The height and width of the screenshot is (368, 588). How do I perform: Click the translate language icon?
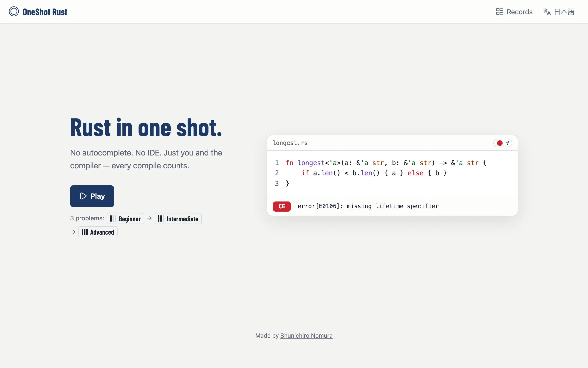(x=547, y=12)
